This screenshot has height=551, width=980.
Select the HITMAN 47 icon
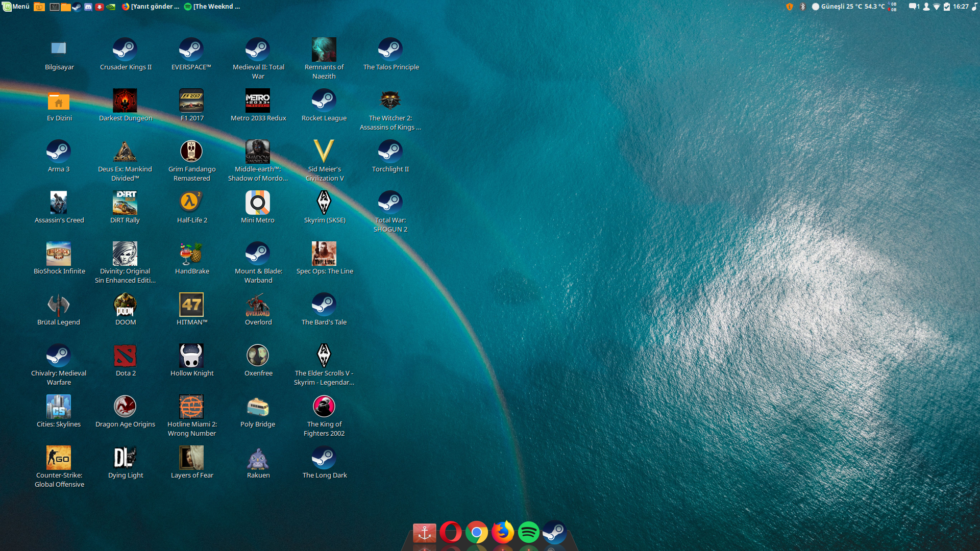[191, 304]
